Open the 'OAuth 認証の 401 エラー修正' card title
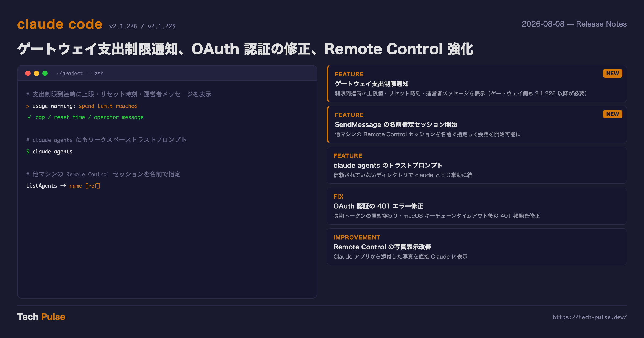This screenshot has width=644, height=338. [378, 206]
